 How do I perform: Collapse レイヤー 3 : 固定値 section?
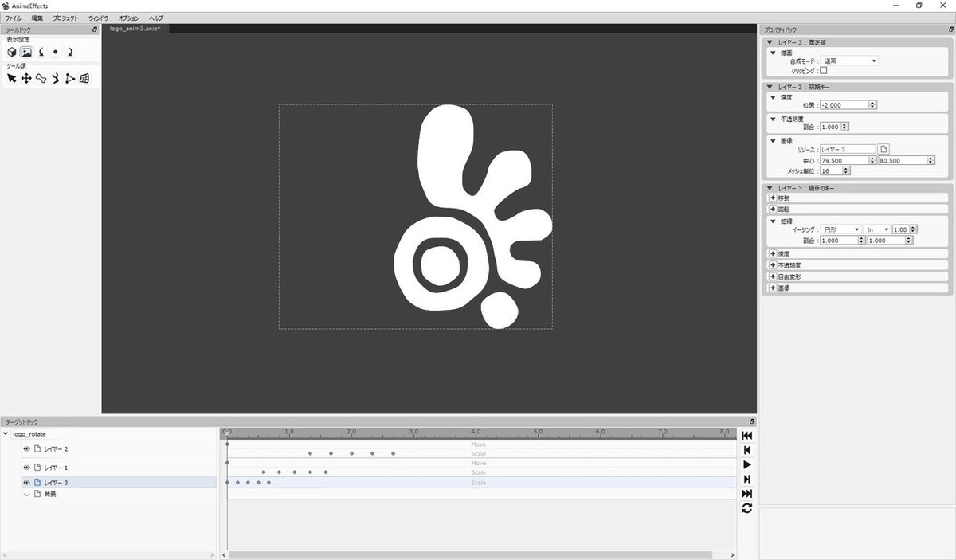coord(769,42)
